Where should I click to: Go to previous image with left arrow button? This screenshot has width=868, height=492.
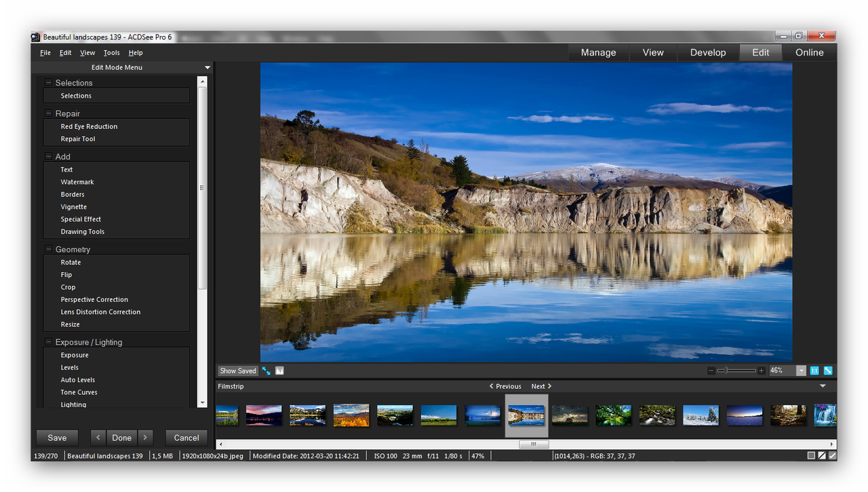[x=98, y=438]
